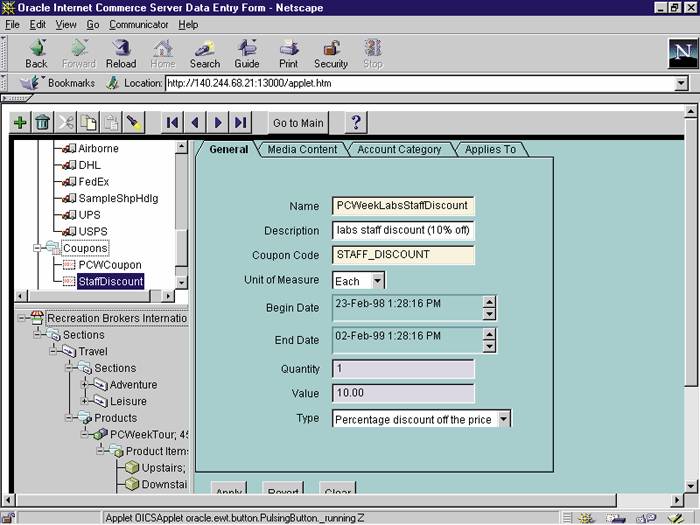
Task: Collapse the Recreation Brokers root node
Action: pos(22,318)
